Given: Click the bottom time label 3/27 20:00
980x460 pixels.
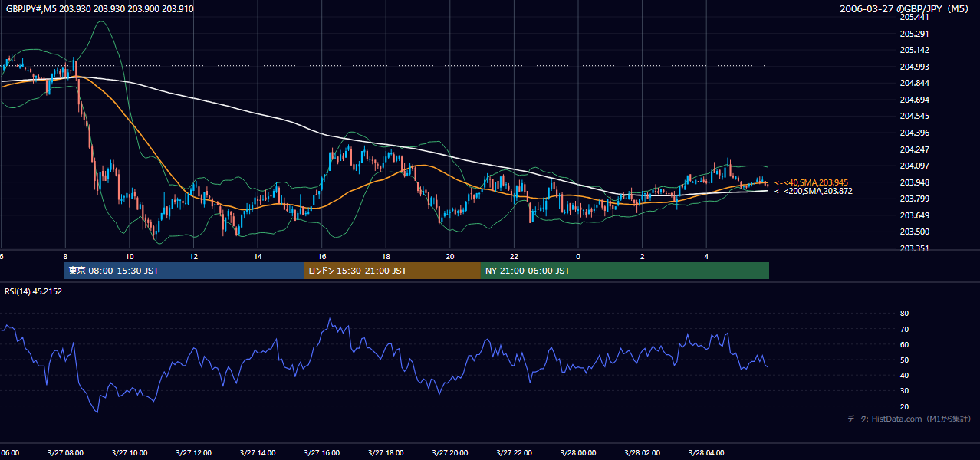Looking at the screenshot, I should coord(450,453).
